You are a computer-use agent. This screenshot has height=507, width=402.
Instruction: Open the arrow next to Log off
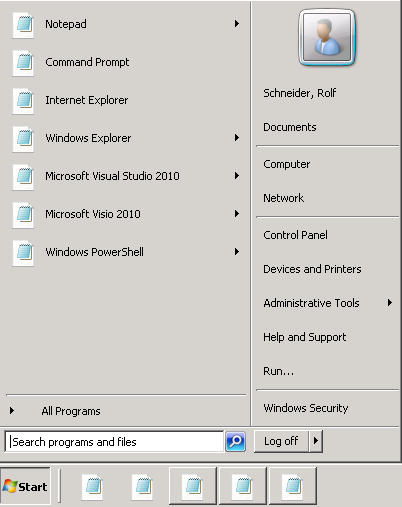point(316,441)
